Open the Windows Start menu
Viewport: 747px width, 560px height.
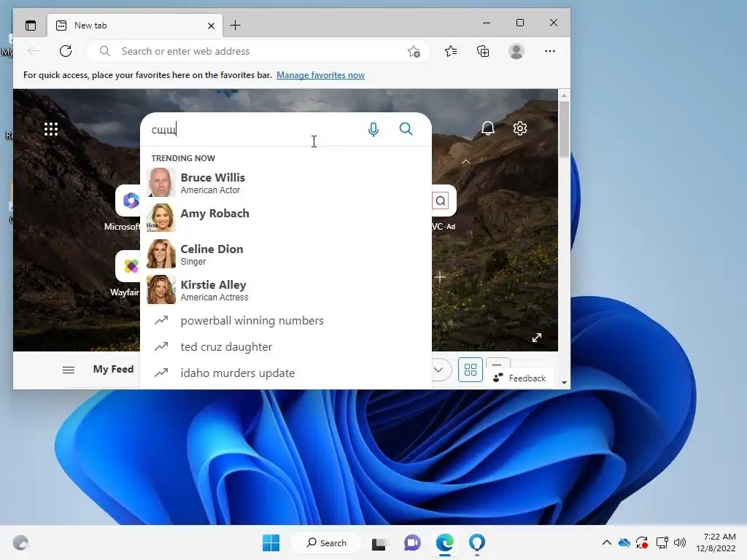271,542
